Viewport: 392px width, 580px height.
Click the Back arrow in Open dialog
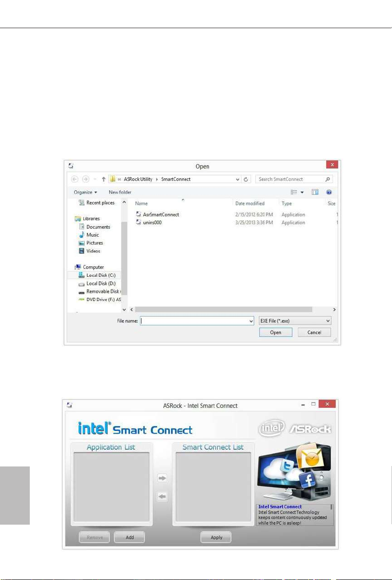[x=74, y=180]
